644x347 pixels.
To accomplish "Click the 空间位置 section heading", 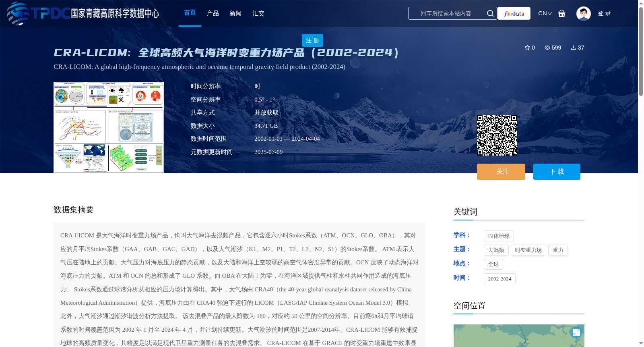I will tap(469, 305).
